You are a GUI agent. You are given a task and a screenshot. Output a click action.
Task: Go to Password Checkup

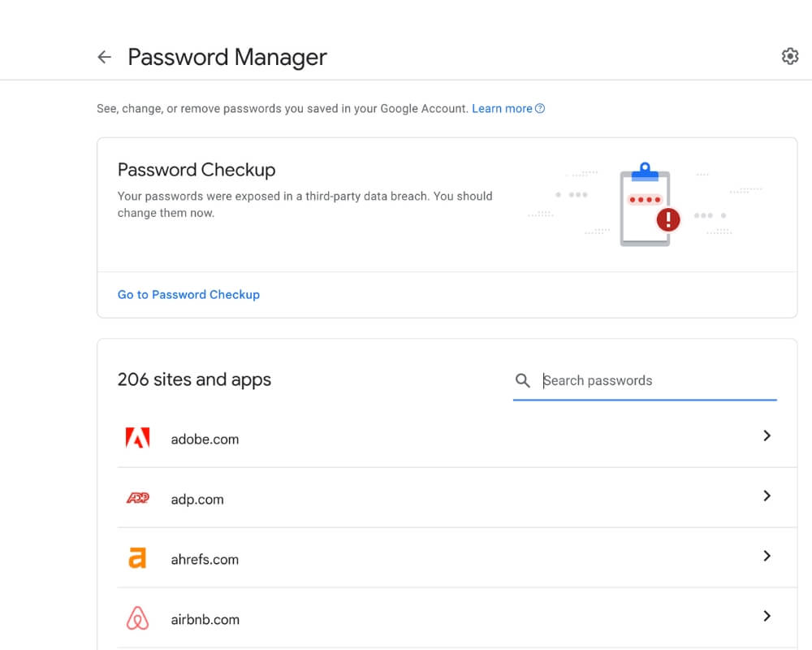click(x=188, y=294)
